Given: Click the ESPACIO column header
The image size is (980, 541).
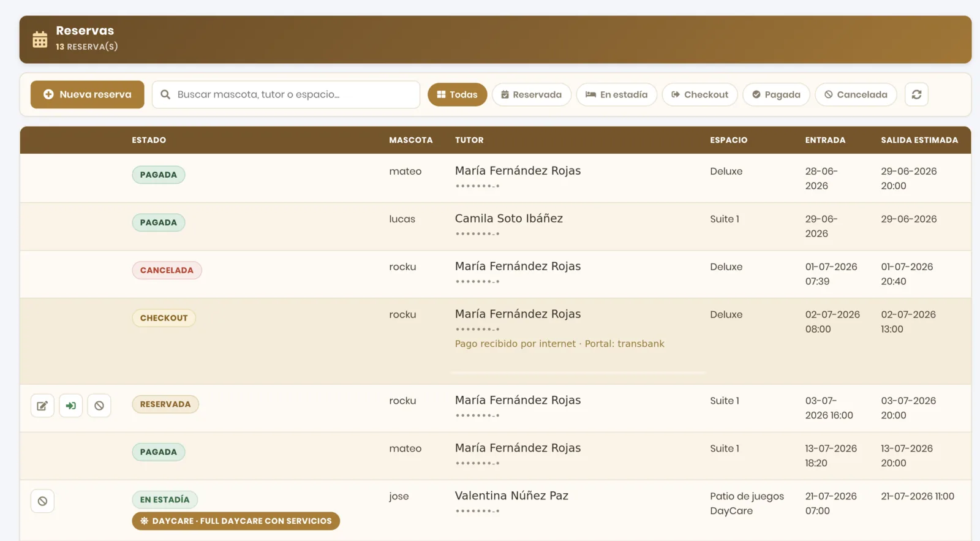Looking at the screenshot, I should (x=729, y=140).
